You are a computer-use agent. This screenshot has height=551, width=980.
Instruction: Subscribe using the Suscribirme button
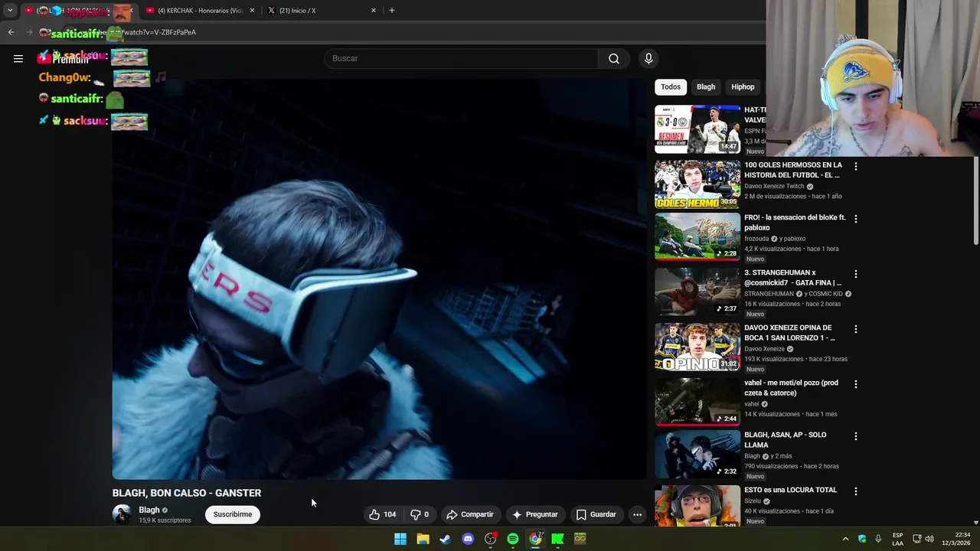pyautogui.click(x=233, y=514)
